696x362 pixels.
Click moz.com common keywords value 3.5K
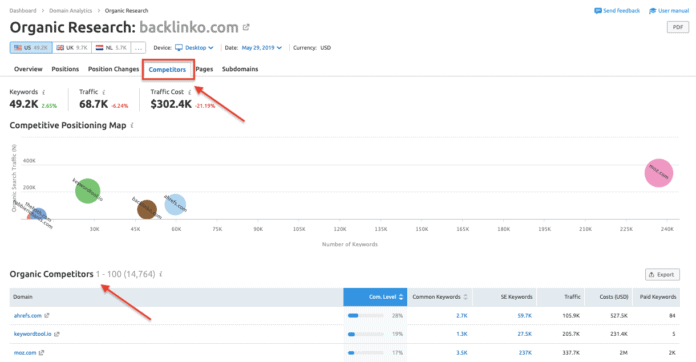(x=462, y=353)
